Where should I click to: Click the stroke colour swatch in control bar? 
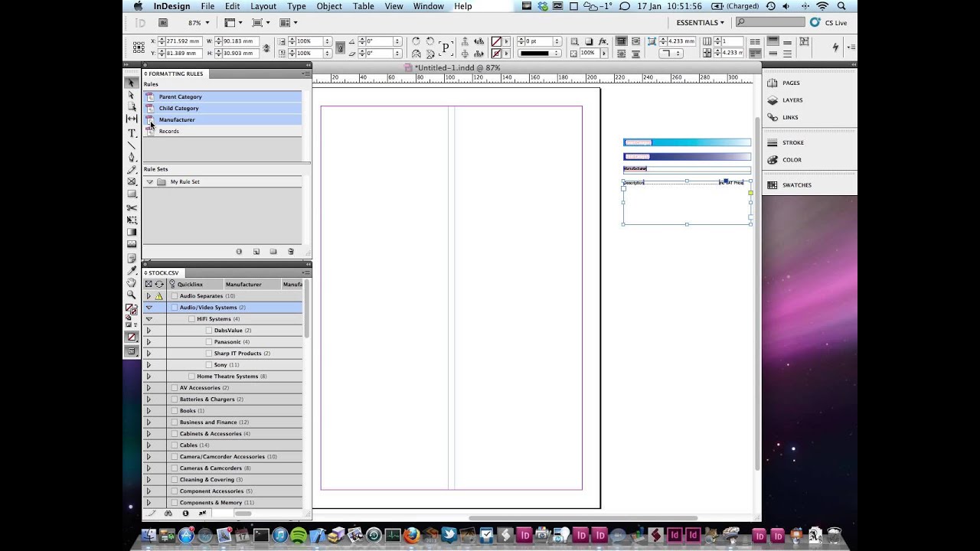click(x=496, y=54)
